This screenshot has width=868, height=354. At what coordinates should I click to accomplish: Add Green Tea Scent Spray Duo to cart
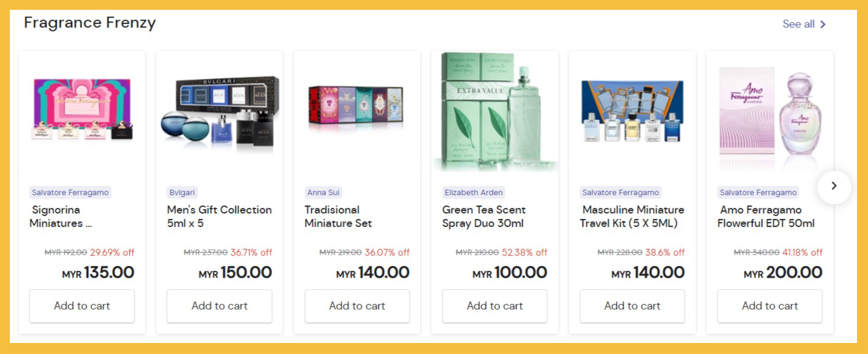pos(495,306)
